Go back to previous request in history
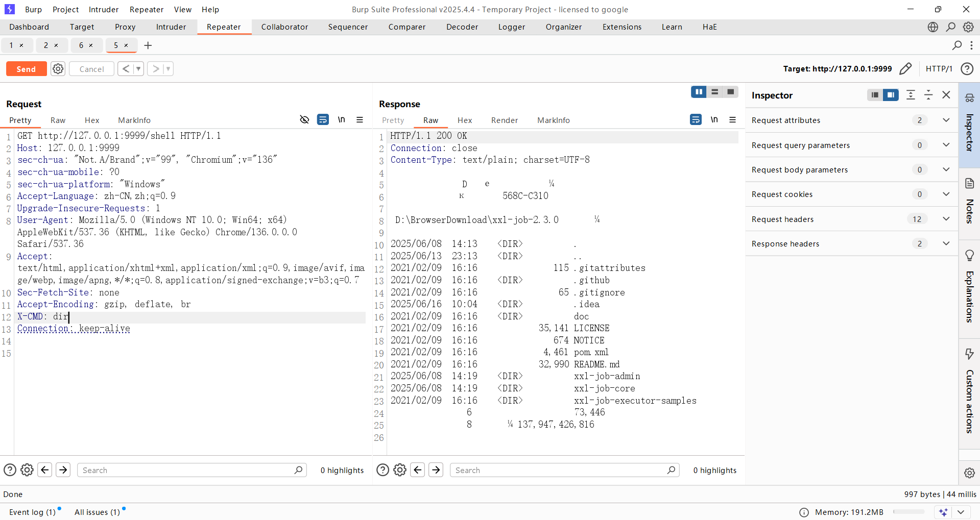The height and width of the screenshot is (520, 980). tap(126, 69)
